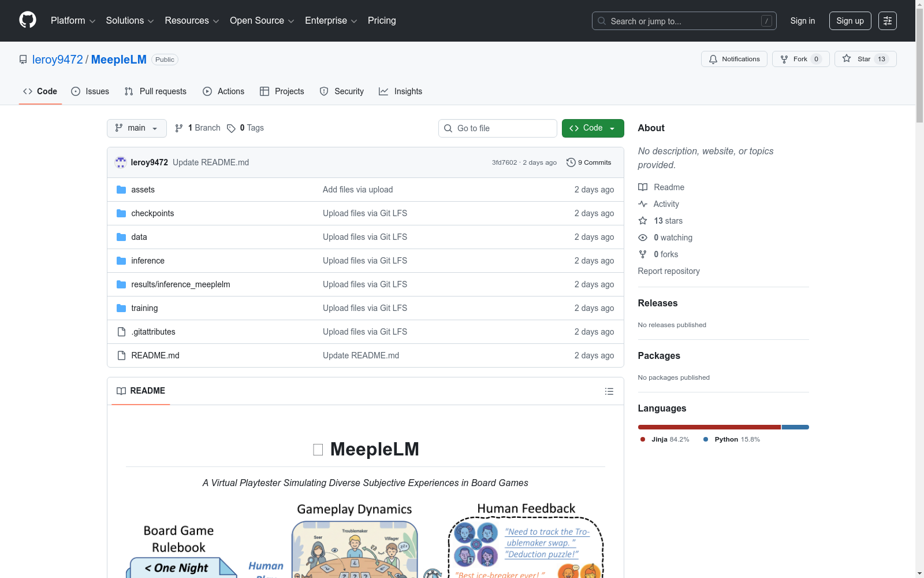Click the Search or jump to field
The width and height of the screenshot is (924, 578).
click(684, 21)
